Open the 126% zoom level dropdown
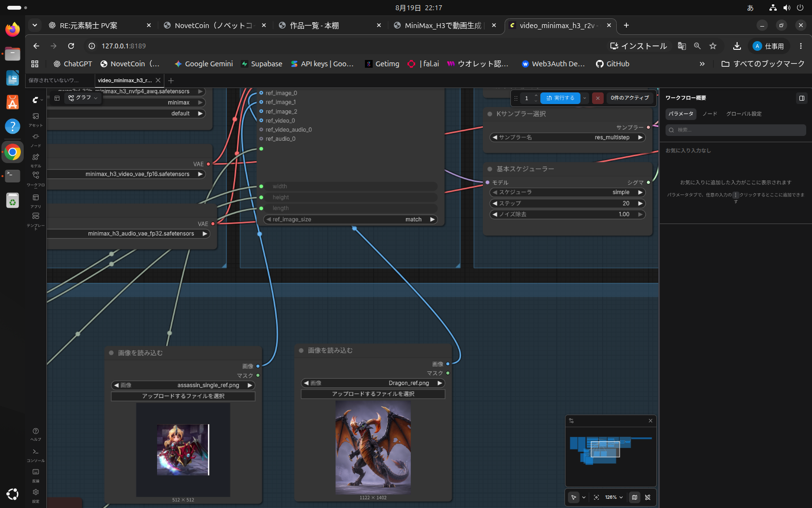This screenshot has width=812, height=508. [614, 497]
